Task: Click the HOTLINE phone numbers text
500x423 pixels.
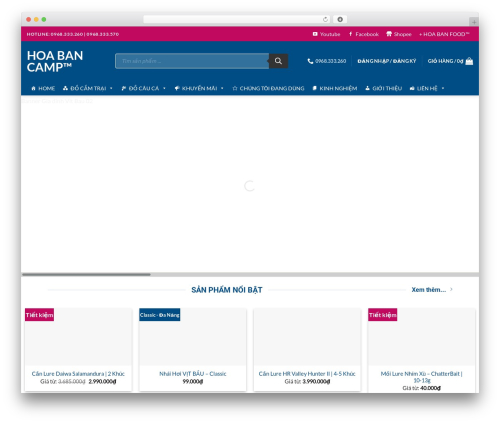Action: [73, 34]
